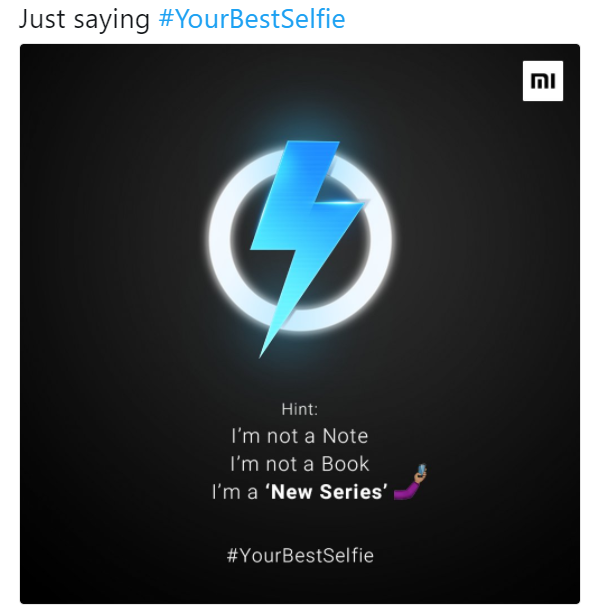Select the "Hint:" label
601x611 pixels.
coord(300,409)
